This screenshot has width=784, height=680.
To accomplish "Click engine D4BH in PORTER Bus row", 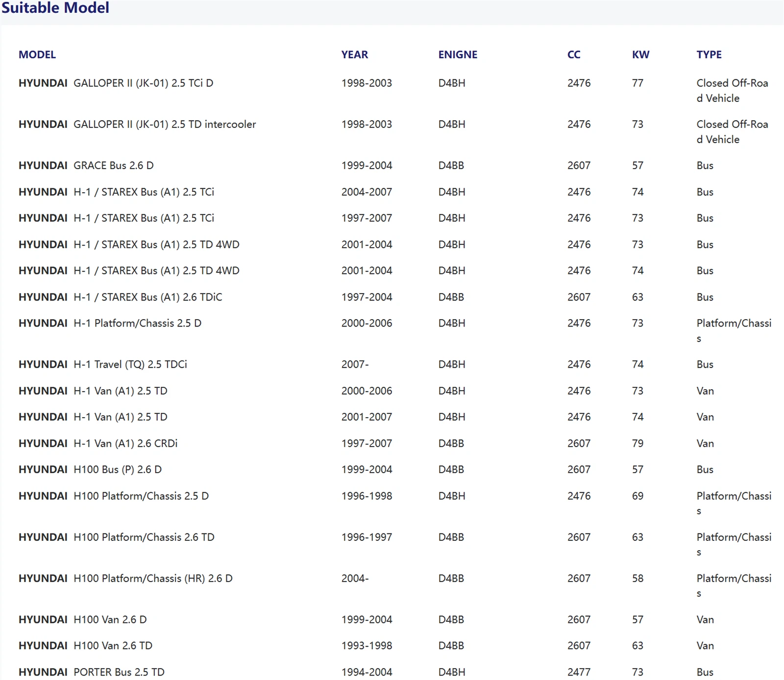I will (x=452, y=672).
